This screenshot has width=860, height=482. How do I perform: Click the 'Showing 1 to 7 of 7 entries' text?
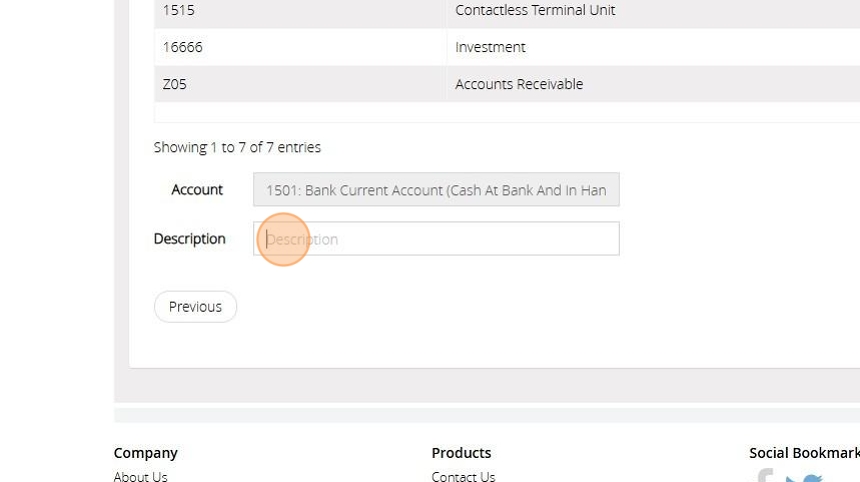click(x=237, y=147)
